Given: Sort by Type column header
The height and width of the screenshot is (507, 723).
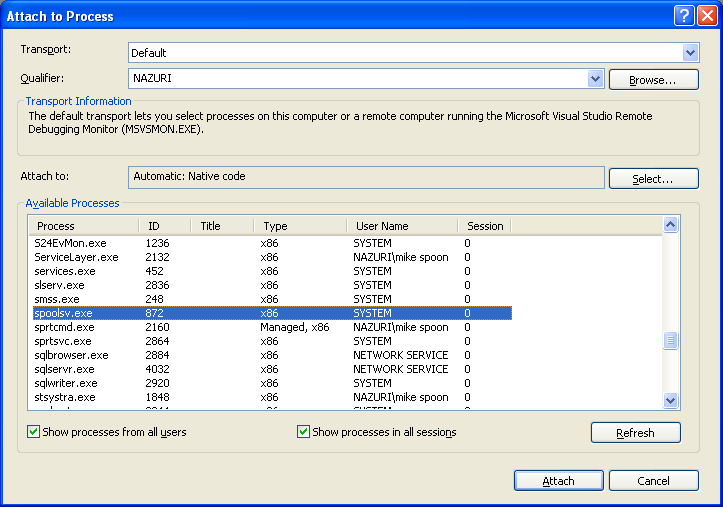Looking at the screenshot, I should pyautogui.click(x=300, y=226).
